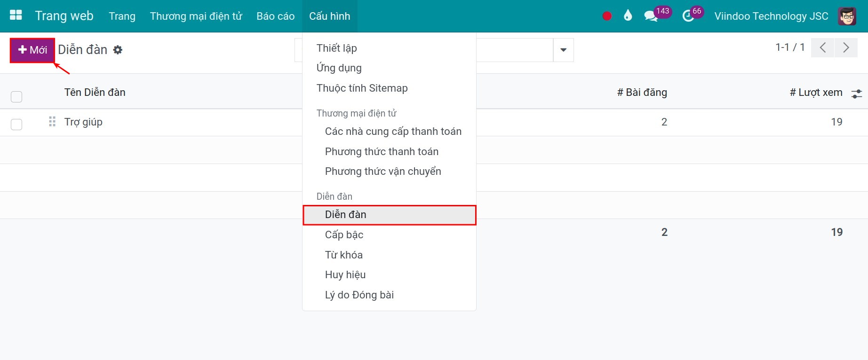The width and height of the screenshot is (868, 360).
Task: Open the Thương mại điện tử top menu
Action: pyautogui.click(x=196, y=16)
